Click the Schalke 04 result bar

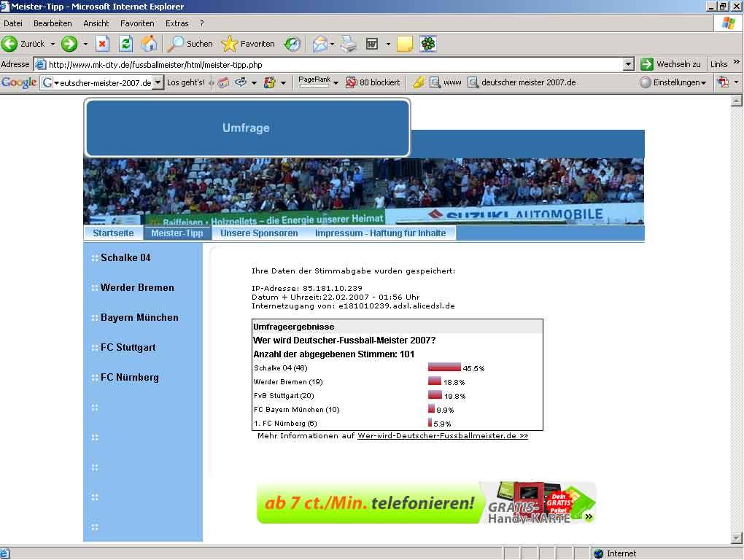(444, 367)
